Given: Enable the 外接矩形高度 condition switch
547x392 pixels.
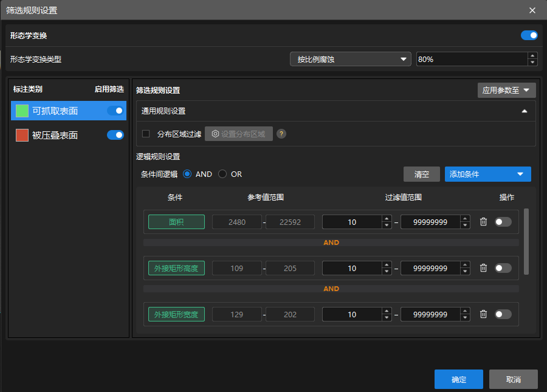Looking at the screenshot, I should (503, 268).
